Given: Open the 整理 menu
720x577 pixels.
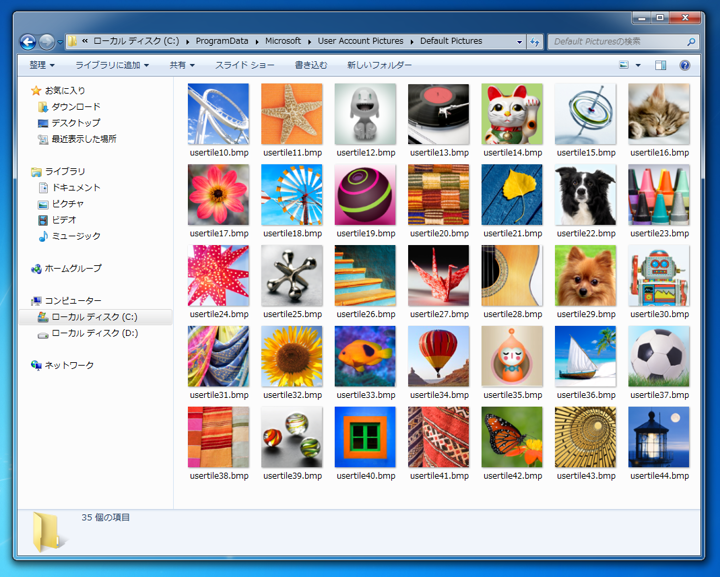Looking at the screenshot, I should (x=42, y=65).
